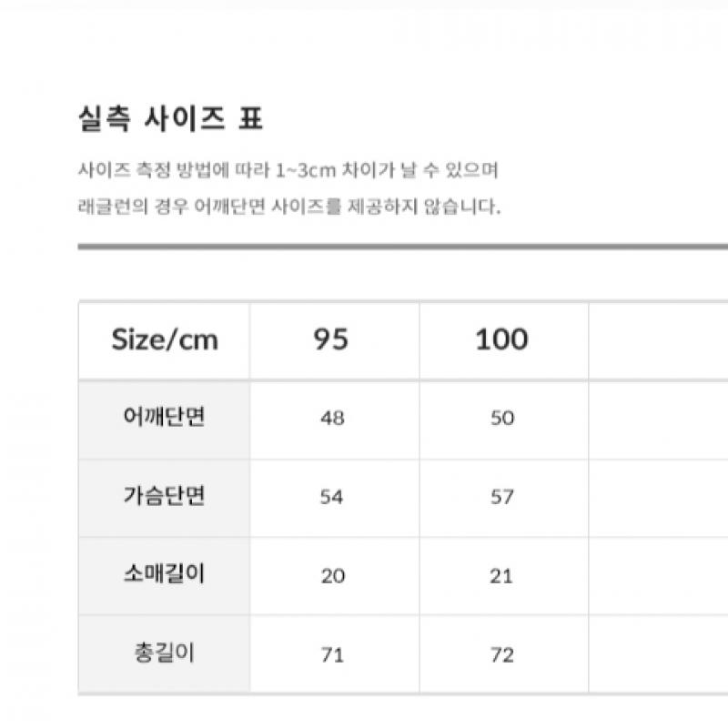Click the 가슴단면 row label
This screenshot has height=728, width=728.
click(x=165, y=497)
